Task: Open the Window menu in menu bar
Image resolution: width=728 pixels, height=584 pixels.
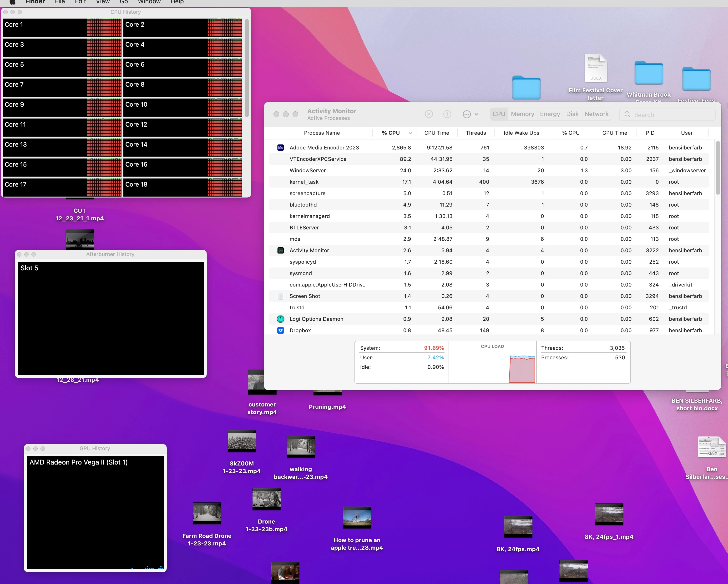Action: pos(149,2)
